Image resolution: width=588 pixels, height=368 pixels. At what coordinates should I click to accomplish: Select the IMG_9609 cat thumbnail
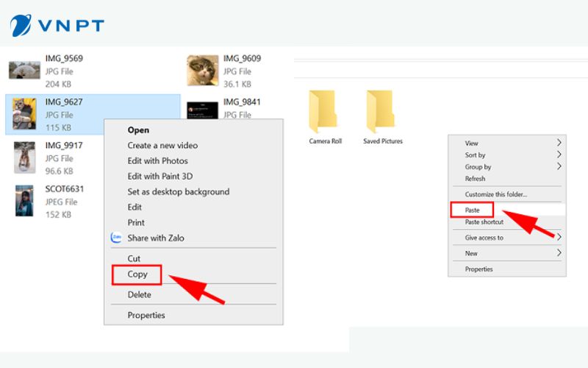(203, 70)
